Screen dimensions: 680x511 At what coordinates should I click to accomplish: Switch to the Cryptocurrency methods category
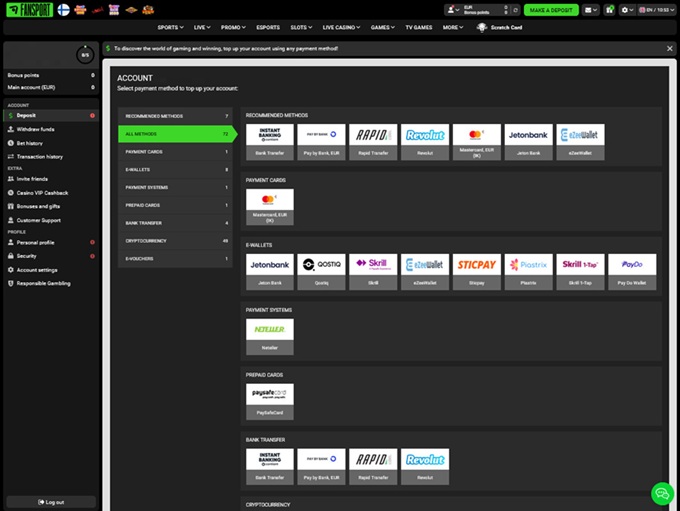[174, 240]
